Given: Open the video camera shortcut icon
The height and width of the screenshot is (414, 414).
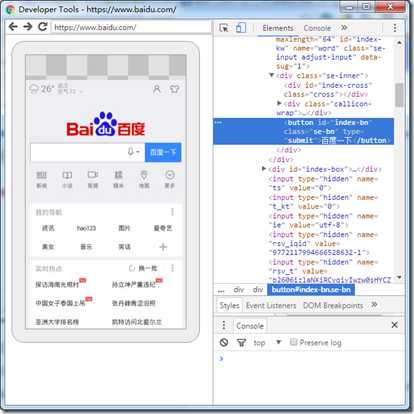Looking at the screenshot, I should 93,179.
